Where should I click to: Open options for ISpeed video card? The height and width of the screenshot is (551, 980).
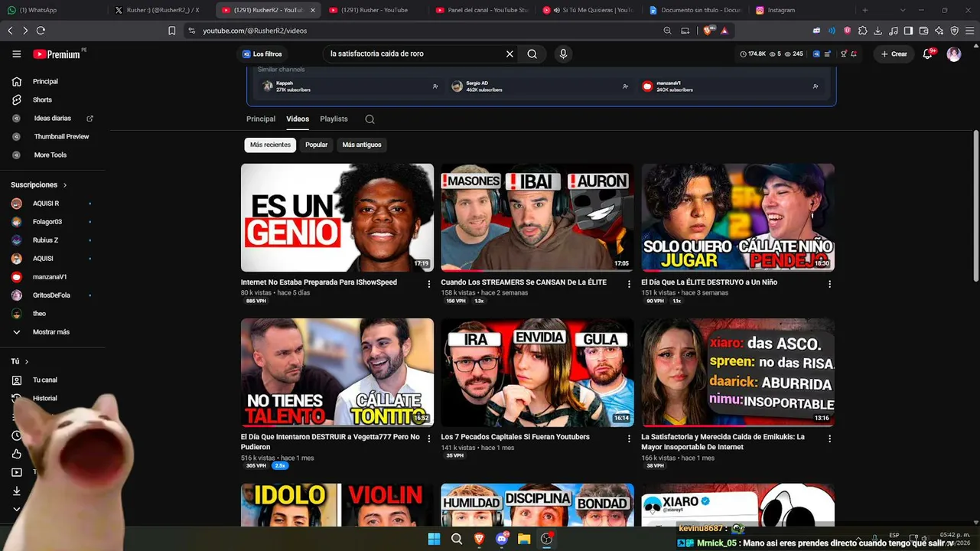[x=428, y=284]
